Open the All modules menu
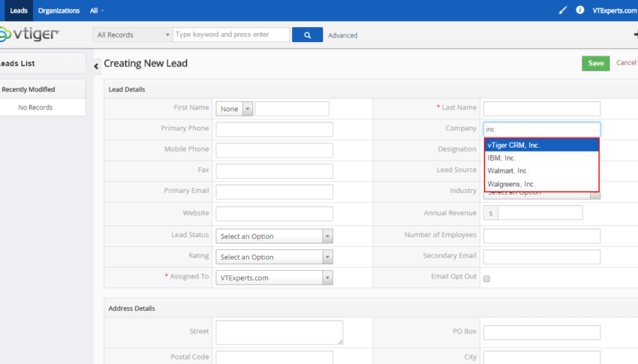This screenshot has width=638, height=364. pyautogui.click(x=97, y=11)
